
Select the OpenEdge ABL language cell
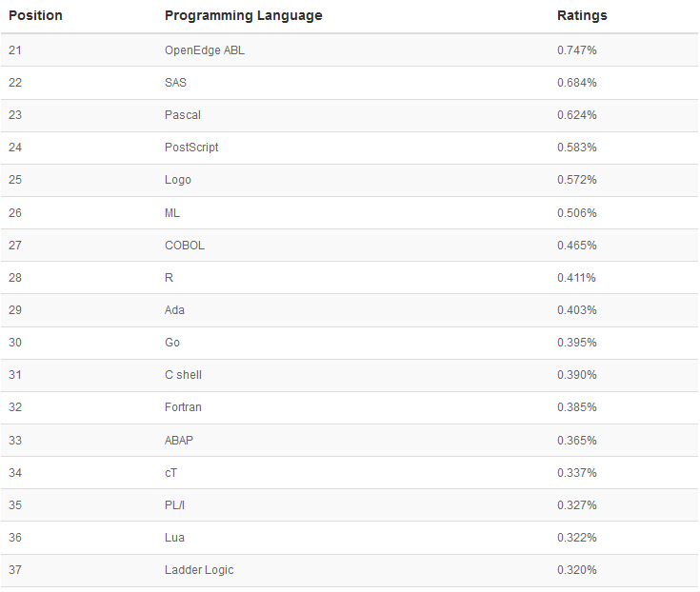click(204, 50)
